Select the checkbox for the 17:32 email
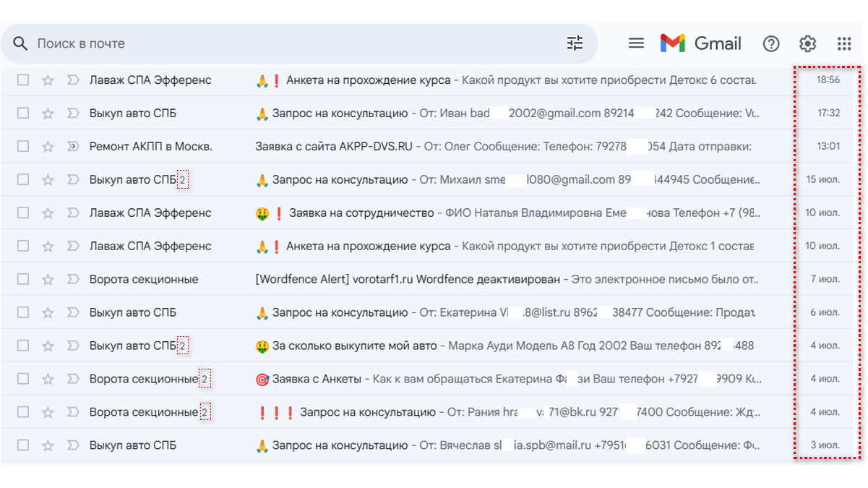The image size is (868, 488). pyautogui.click(x=23, y=114)
